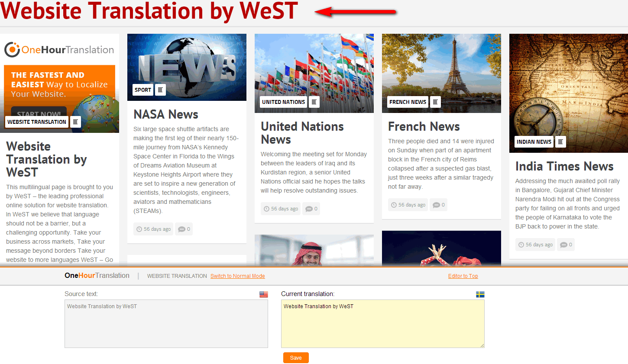Open the FRENCH NEWS category tag
Viewport: 628px width, 364px height.
[408, 102]
